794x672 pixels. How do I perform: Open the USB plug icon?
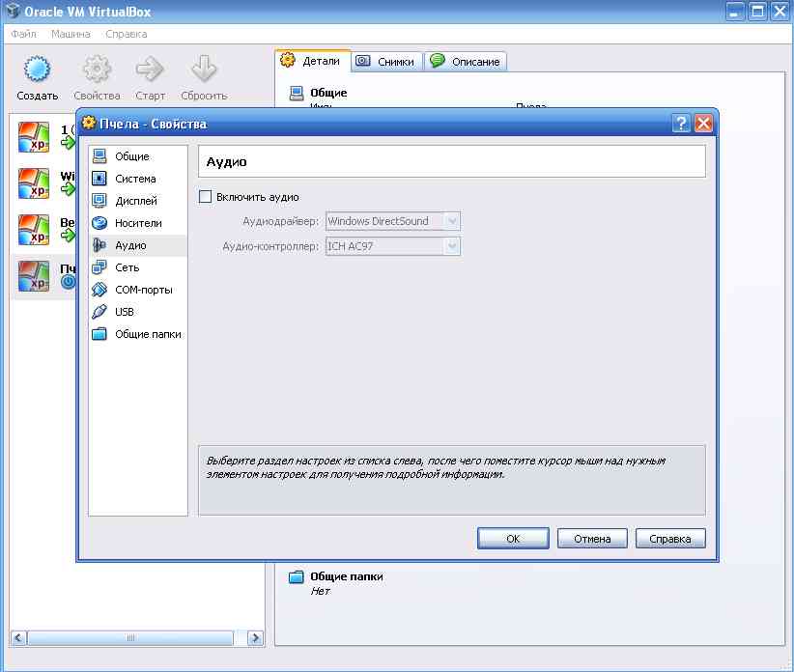[x=99, y=312]
